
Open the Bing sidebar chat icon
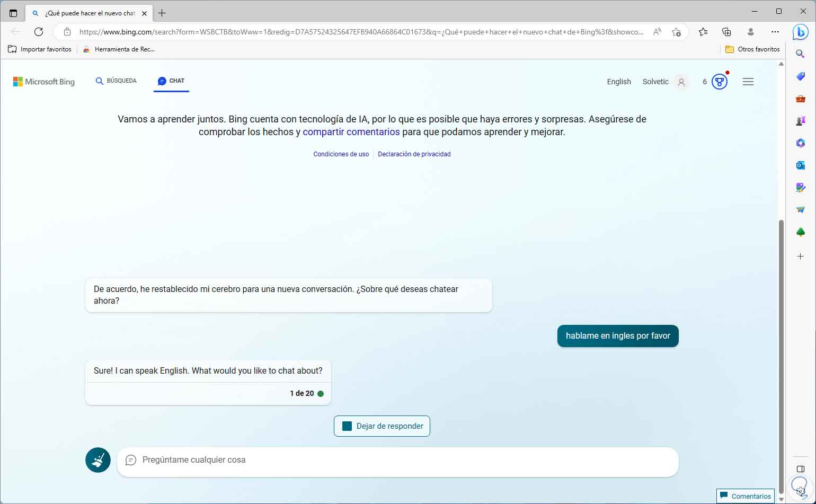pos(800,32)
